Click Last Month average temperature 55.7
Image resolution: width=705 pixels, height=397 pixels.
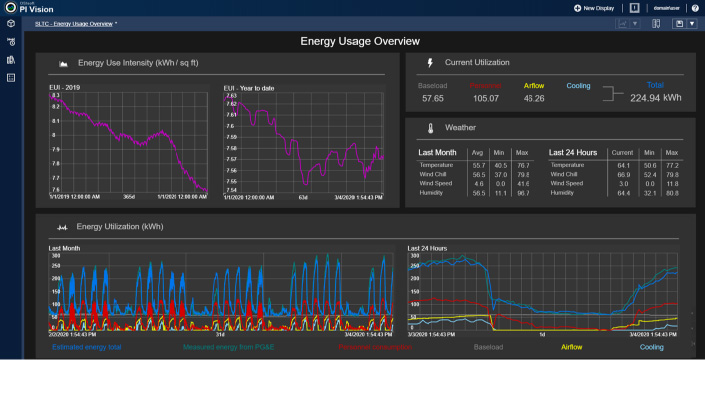479,165
